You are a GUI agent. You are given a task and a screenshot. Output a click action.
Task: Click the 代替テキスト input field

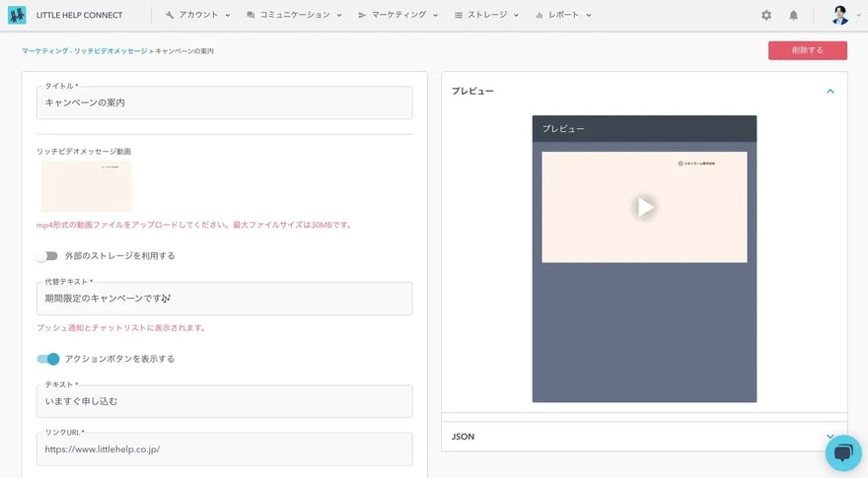pos(224,299)
